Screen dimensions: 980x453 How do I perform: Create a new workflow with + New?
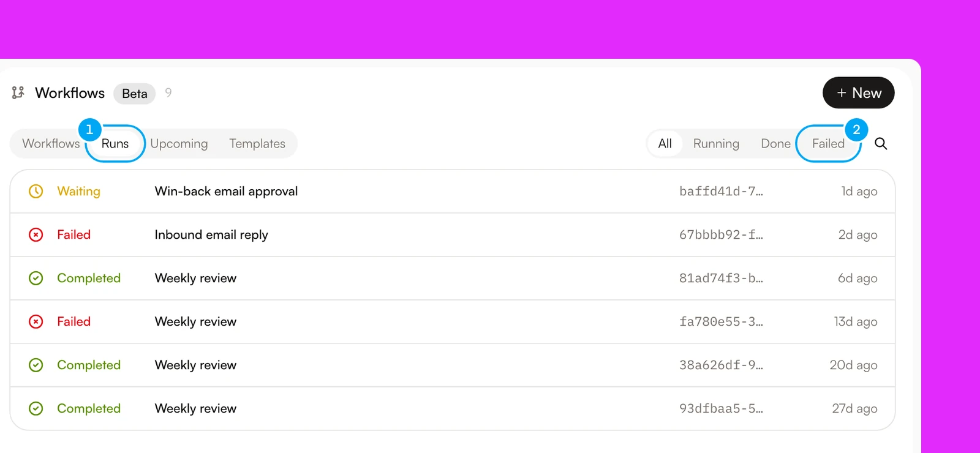tap(858, 92)
